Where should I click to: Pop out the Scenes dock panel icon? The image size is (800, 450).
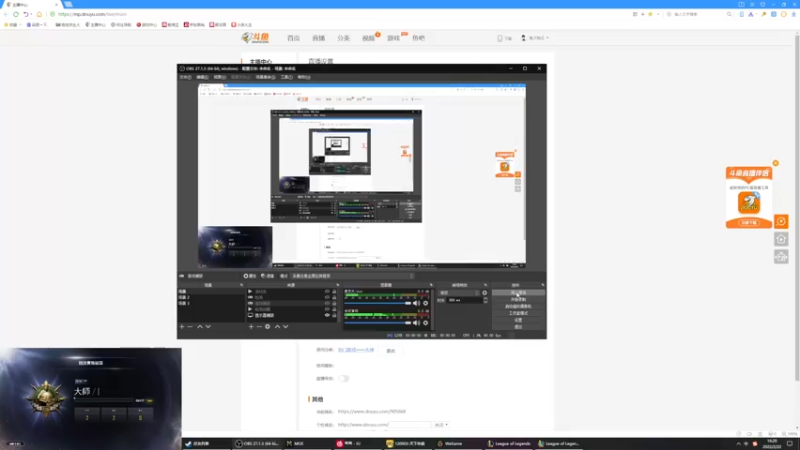click(241, 285)
